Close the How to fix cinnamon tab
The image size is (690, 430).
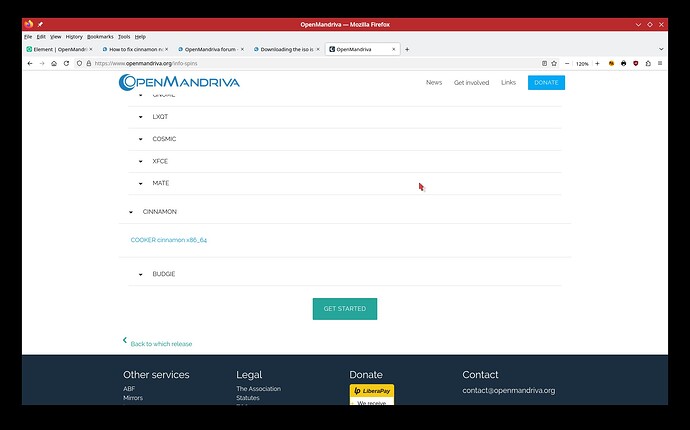pos(166,49)
